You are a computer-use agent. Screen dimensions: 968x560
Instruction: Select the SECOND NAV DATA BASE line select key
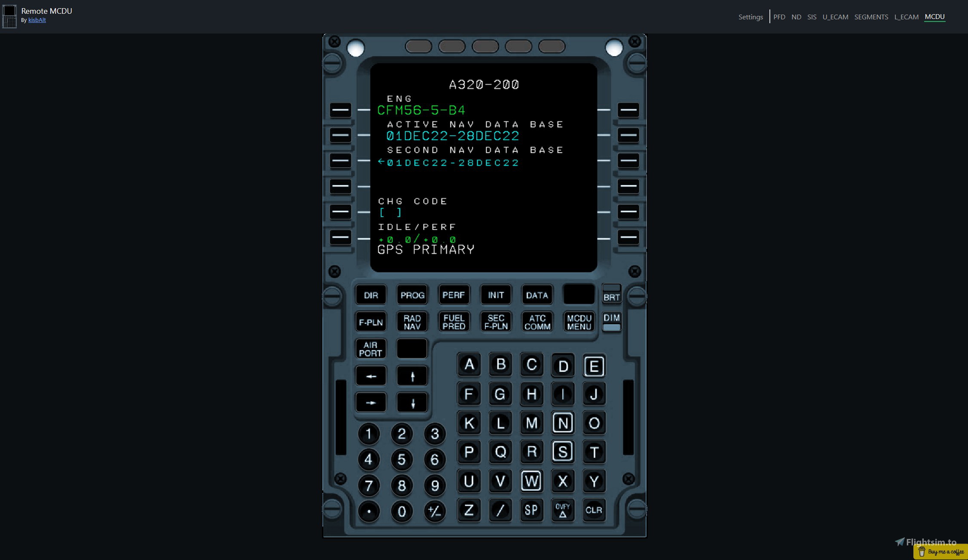pyautogui.click(x=340, y=161)
